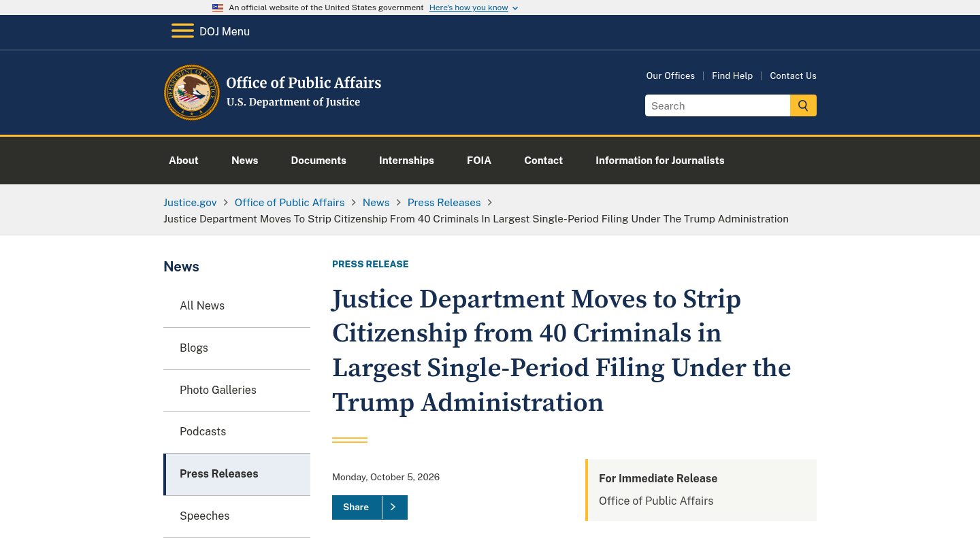
Task: Select Blogs in the sidebar
Action: tap(237, 348)
